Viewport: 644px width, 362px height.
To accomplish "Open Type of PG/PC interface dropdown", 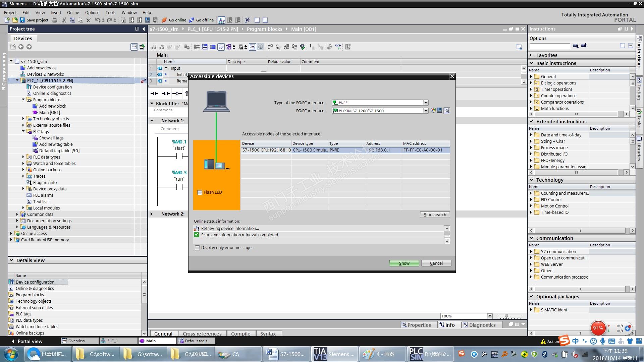I will (x=426, y=103).
